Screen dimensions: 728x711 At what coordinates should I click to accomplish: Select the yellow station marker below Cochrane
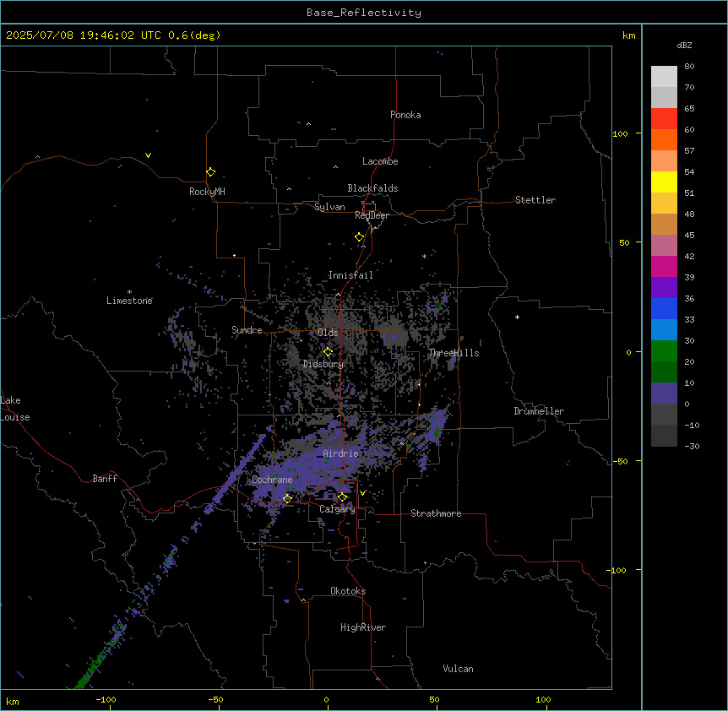[x=287, y=498]
